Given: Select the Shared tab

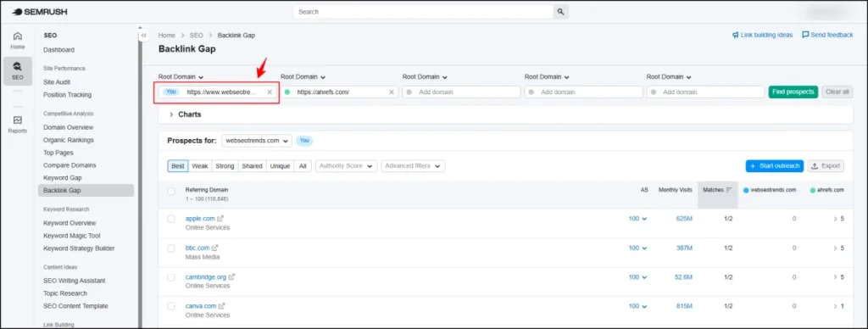Looking at the screenshot, I should click(252, 165).
